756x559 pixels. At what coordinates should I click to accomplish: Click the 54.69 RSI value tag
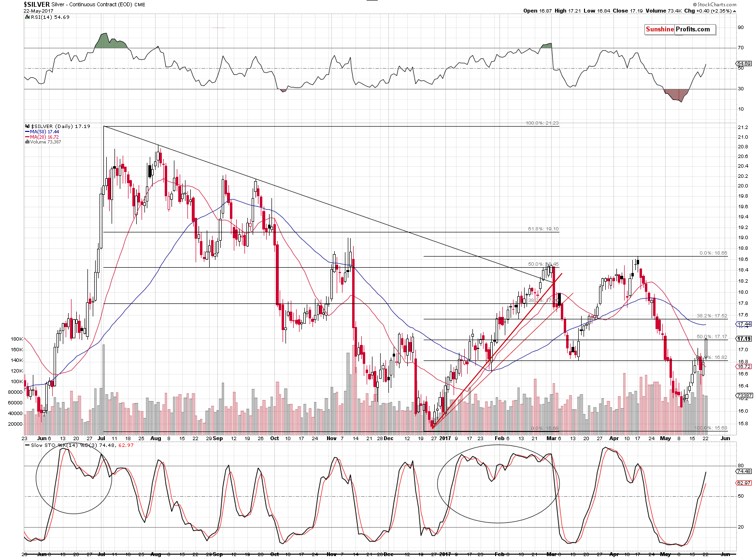(744, 64)
